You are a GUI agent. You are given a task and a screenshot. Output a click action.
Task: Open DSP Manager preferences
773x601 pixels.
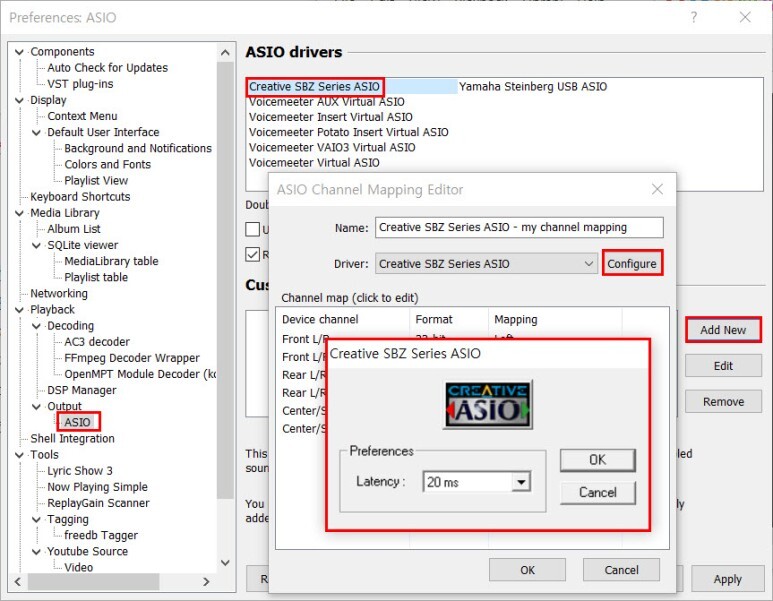click(81, 390)
